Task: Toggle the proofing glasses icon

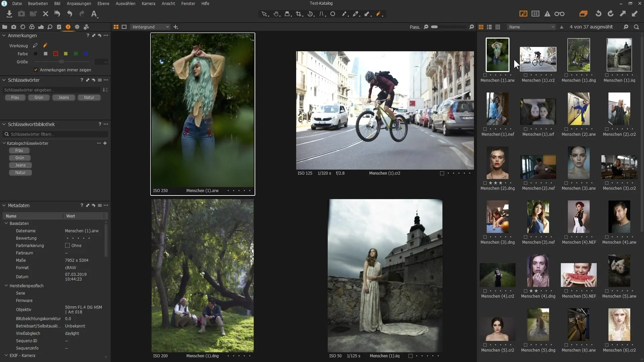Action: coord(559,14)
